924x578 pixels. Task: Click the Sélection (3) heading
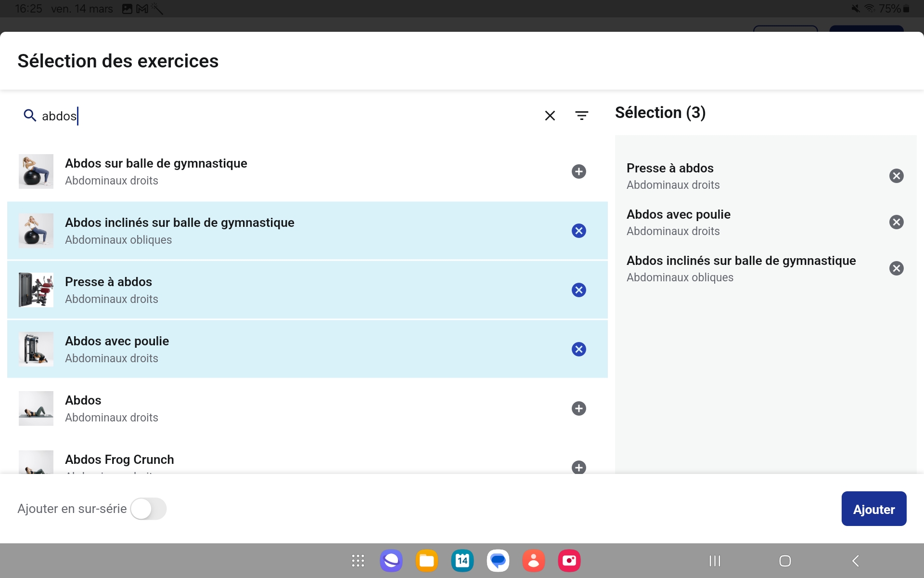pyautogui.click(x=660, y=113)
